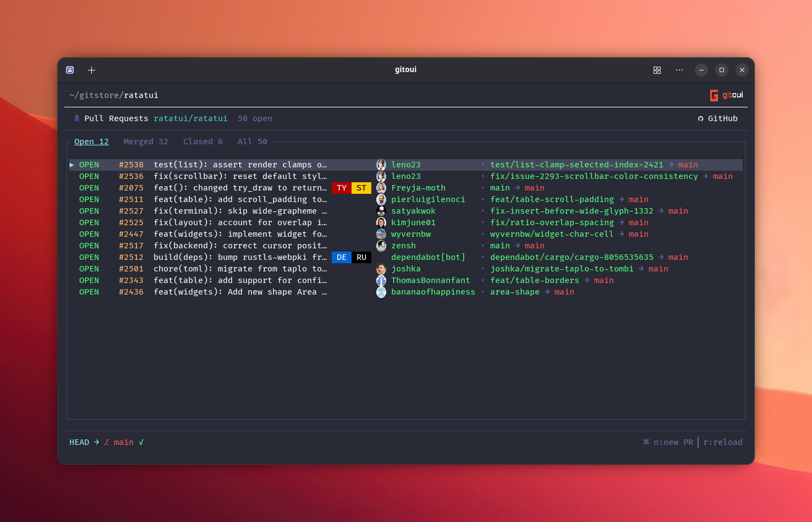The height and width of the screenshot is (522, 812).
Task: Select PR #2527 fix(terminal) title
Action: point(240,211)
